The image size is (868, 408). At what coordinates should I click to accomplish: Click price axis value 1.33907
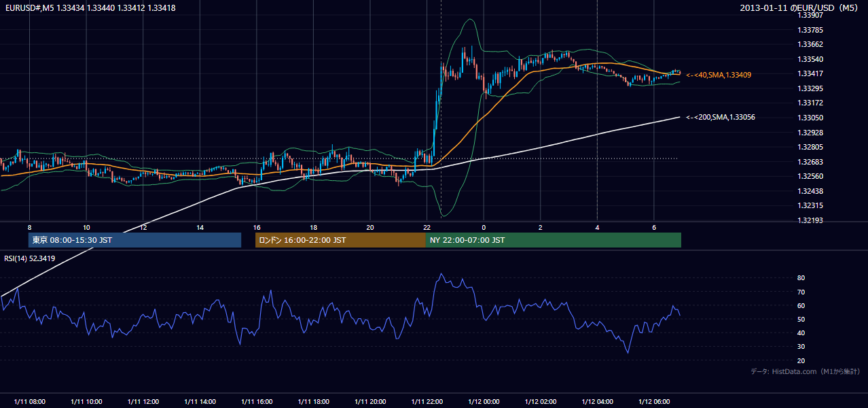tap(810, 16)
